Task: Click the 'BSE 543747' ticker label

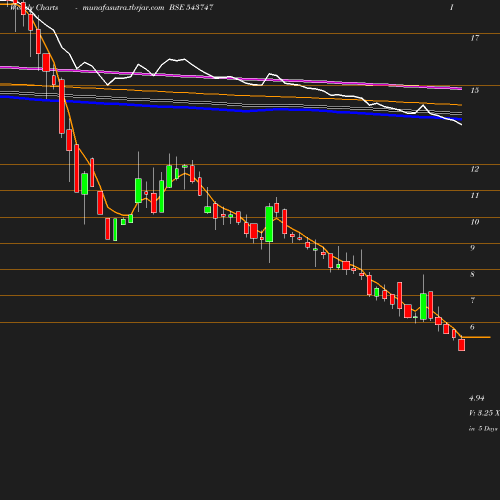Action: [x=191, y=7]
